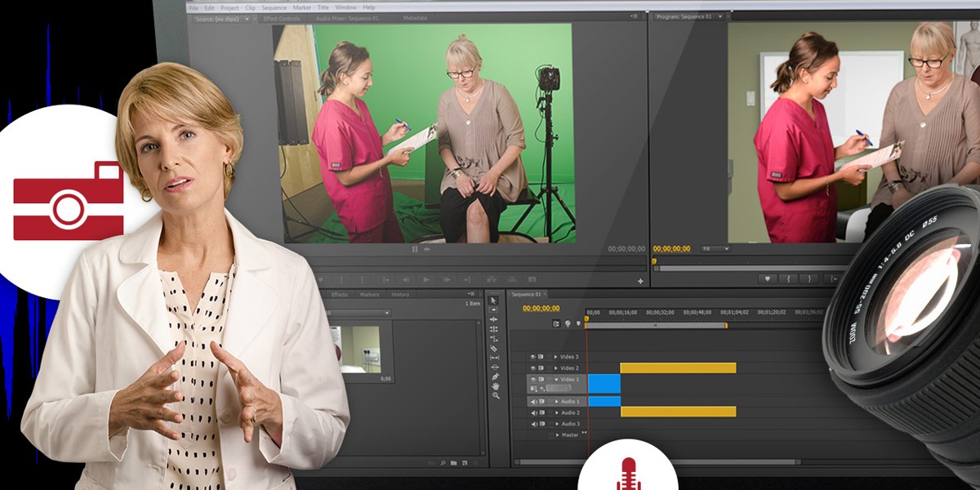Select the Razor tool
The height and width of the screenshot is (490, 980).
pyautogui.click(x=494, y=348)
